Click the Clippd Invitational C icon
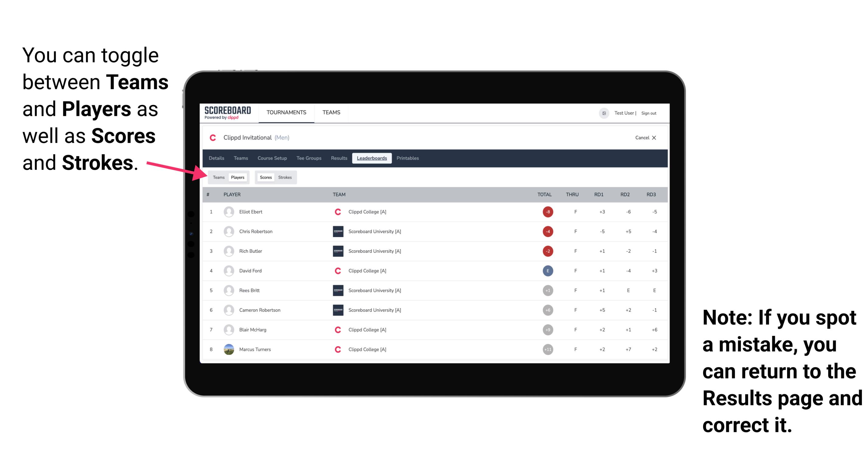 click(213, 138)
